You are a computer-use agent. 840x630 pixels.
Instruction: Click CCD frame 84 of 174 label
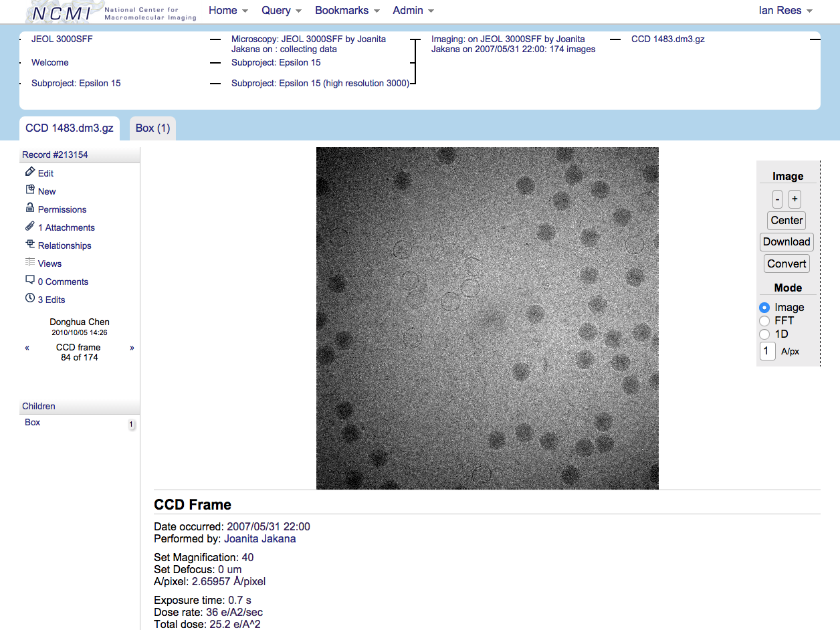click(79, 352)
